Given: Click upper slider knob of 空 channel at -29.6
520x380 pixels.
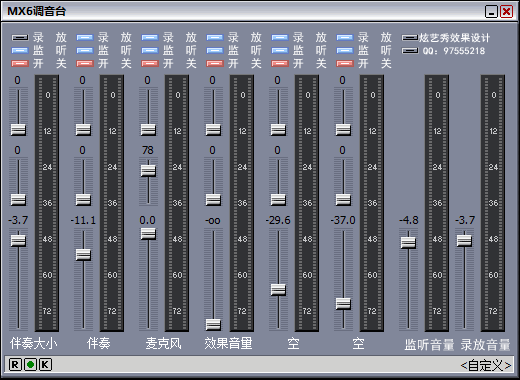Looking at the screenshot, I should (278, 130).
